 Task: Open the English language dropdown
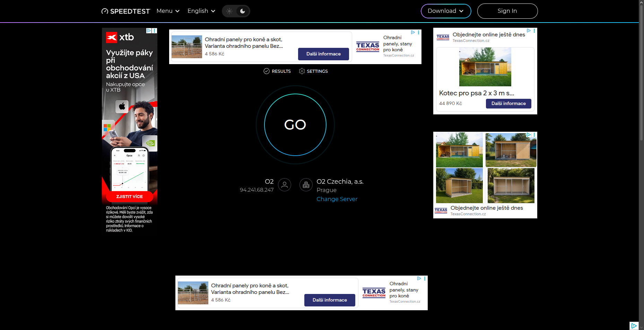(x=201, y=11)
